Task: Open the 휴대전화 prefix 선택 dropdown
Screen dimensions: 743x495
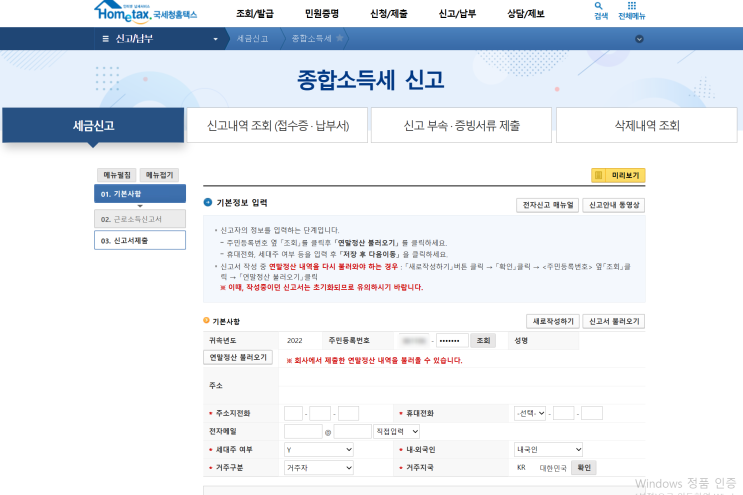Action: coord(530,414)
